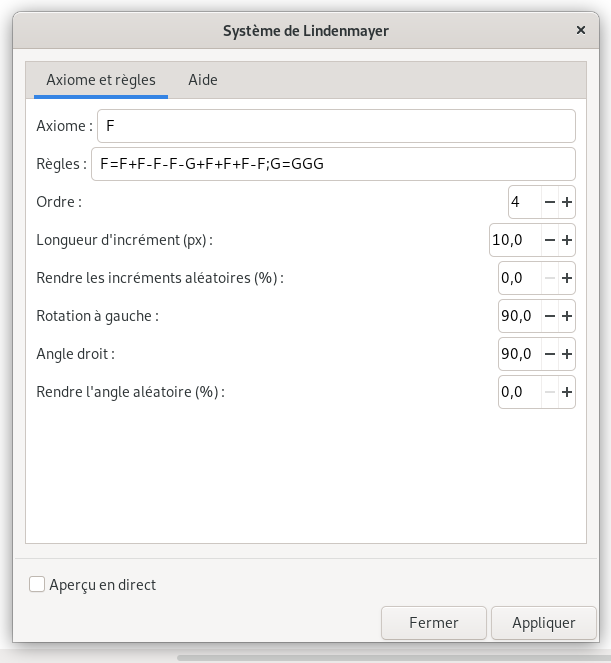The image size is (611, 663).
Task: Decrease Angle droit value
Action: coord(550,354)
